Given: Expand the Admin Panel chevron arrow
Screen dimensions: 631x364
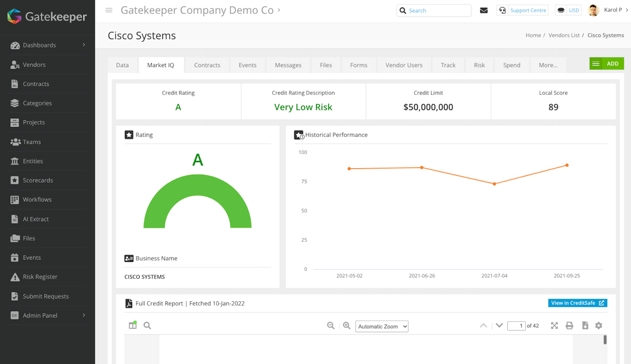Looking at the screenshot, I should [x=84, y=315].
